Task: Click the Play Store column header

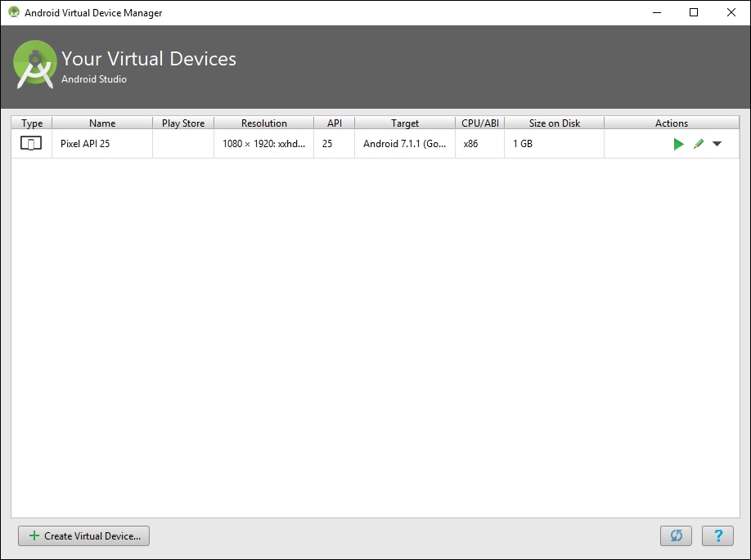Action: (x=182, y=123)
